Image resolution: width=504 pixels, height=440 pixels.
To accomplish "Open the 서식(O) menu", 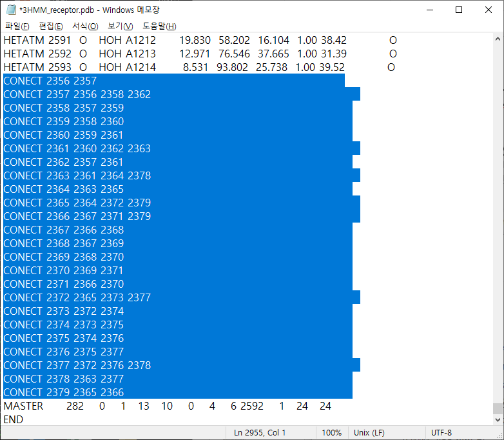I will pos(85,26).
